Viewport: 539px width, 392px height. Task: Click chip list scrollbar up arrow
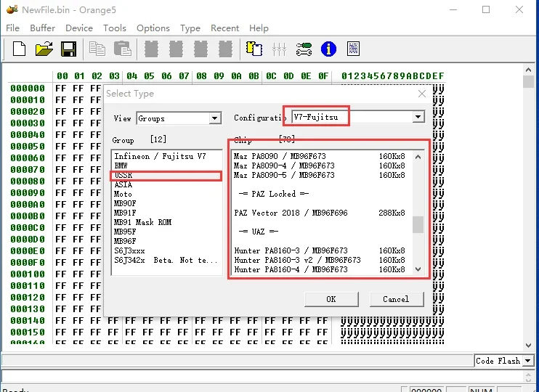pos(418,157)
